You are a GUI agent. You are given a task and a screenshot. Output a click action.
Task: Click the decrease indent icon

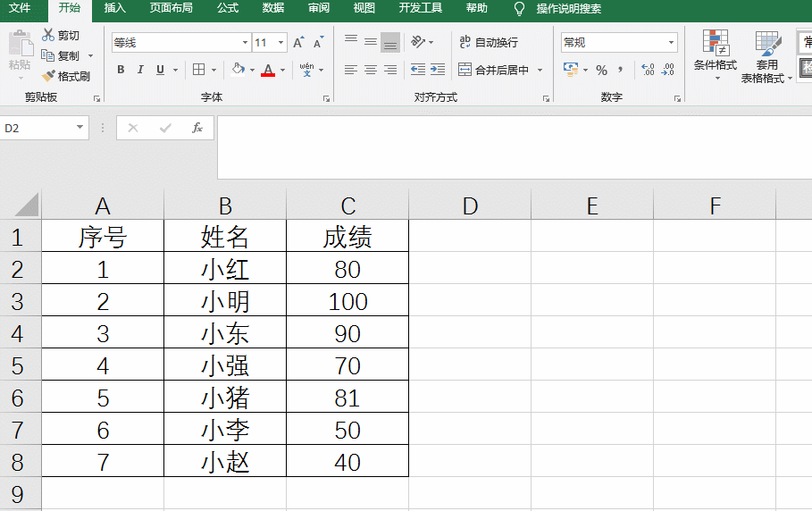(x=417, y=70)
